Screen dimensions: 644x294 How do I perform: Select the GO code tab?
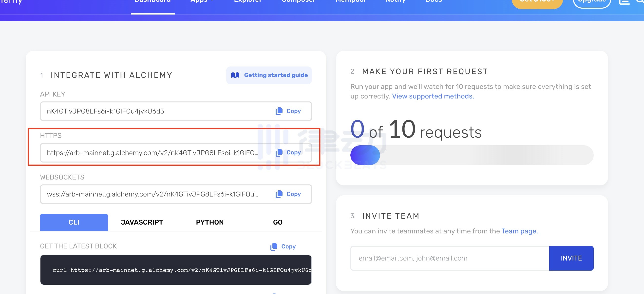point(278,222)
